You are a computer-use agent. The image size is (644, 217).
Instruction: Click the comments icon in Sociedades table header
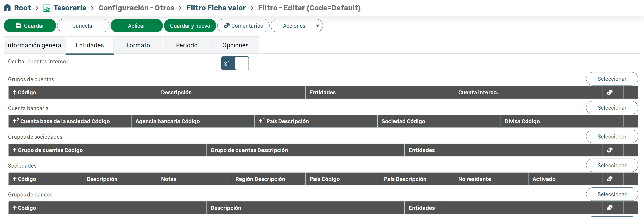coord(610,179)
